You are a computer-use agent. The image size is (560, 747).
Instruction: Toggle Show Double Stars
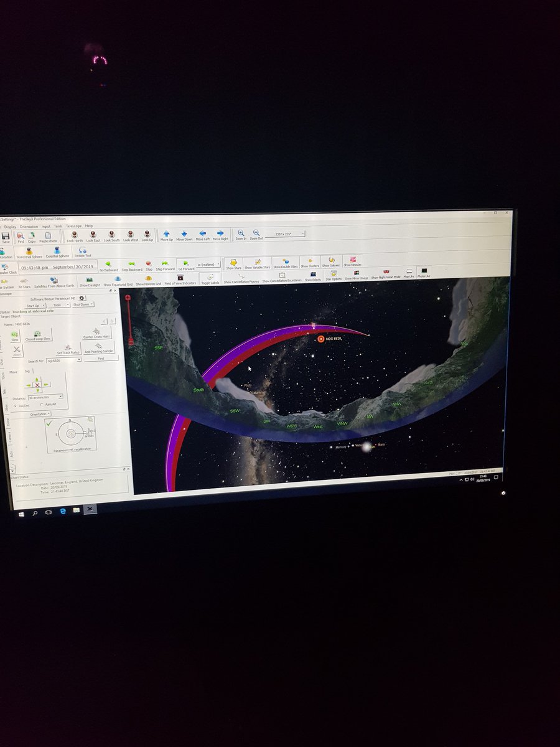[x=285, y=263]
